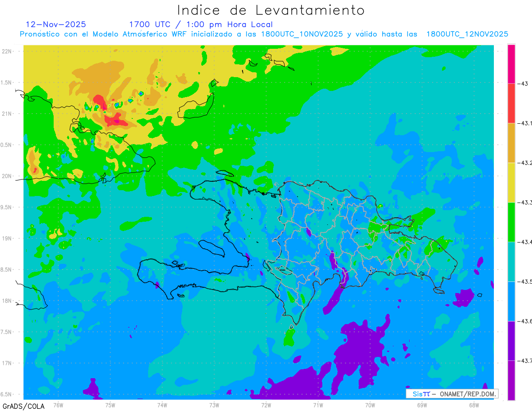This screenshot has width=532, height=411.
Task: Click the 'Pronostico con el Modelo Atmosferico WRF' line
Action: 264,34
